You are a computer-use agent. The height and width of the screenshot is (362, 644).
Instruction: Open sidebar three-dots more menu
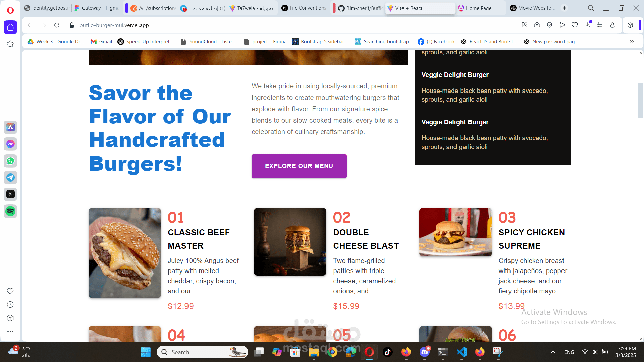coord(10,331)
